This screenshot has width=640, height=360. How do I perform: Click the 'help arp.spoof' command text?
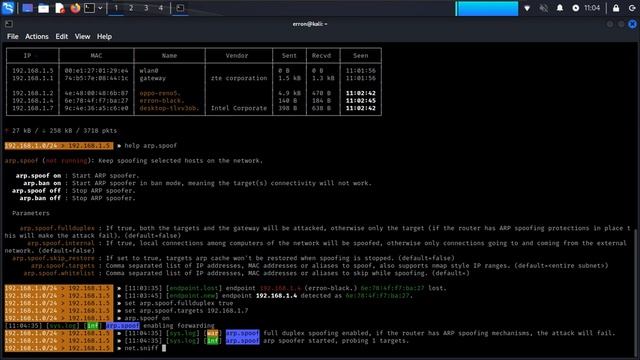151,146
